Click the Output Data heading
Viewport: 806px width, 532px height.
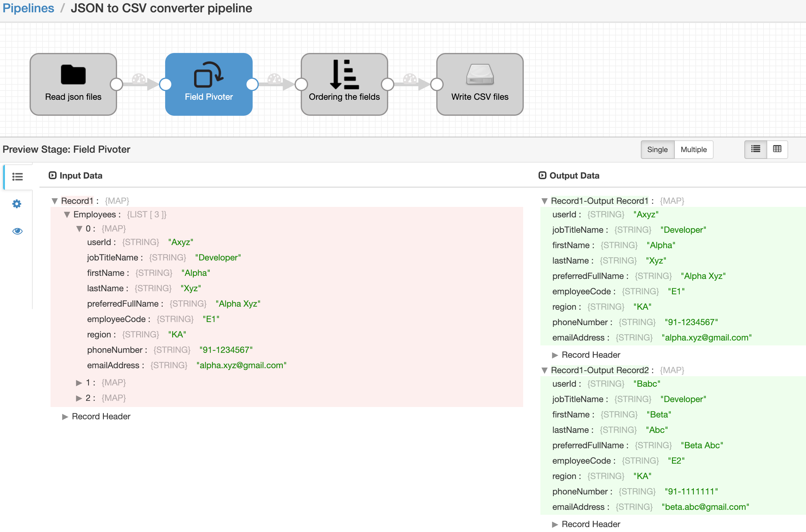(x=574, y=175)
